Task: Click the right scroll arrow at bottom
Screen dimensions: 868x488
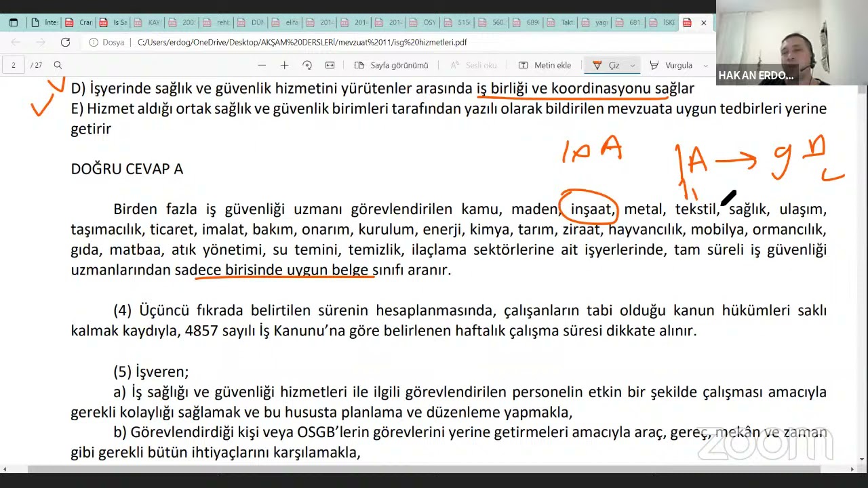Action: pos(852,469)
